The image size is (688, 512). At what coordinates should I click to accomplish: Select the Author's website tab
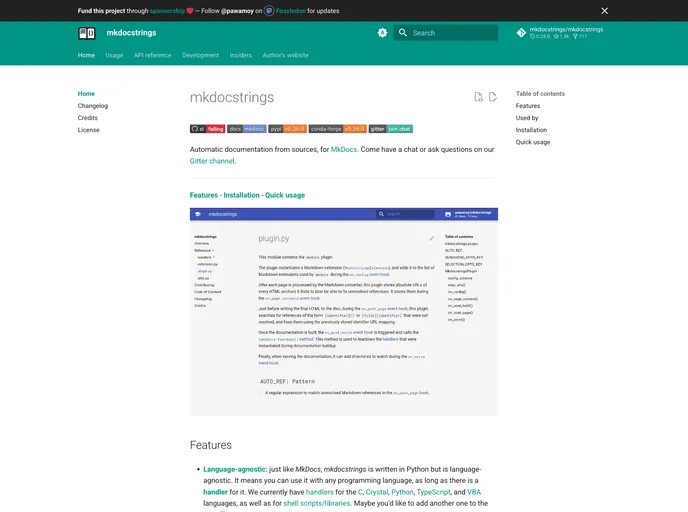click(x=285, y=55)
